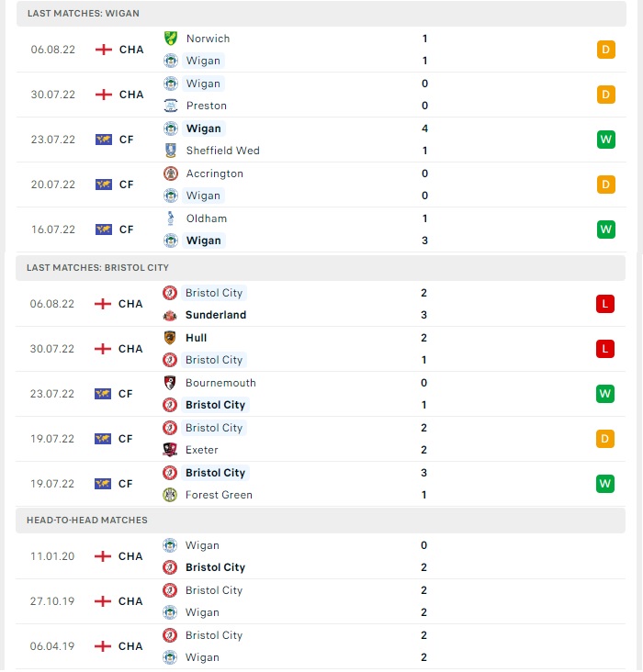Open the Sheffield Wed team link
This screenshot has width=643, height=672.
tap(222, 151)
